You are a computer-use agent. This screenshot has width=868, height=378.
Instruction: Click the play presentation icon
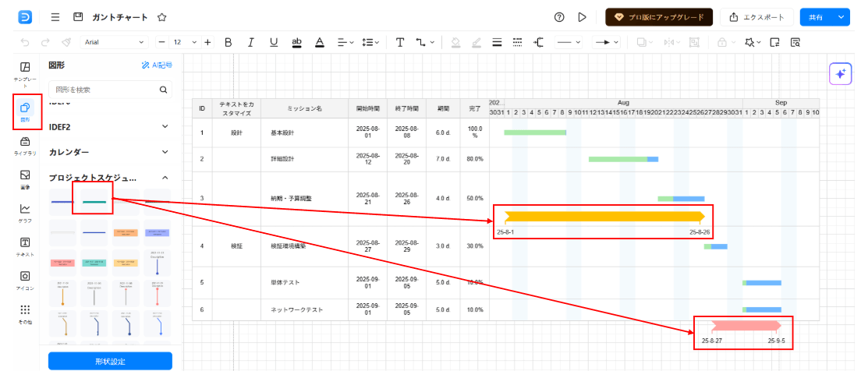[x=582, y=17]
